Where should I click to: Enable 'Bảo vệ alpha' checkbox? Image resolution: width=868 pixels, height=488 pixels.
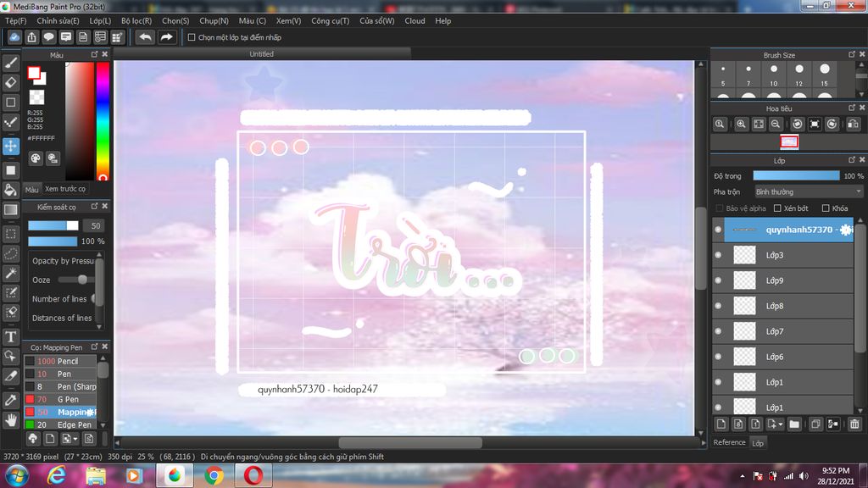[719, 208]
